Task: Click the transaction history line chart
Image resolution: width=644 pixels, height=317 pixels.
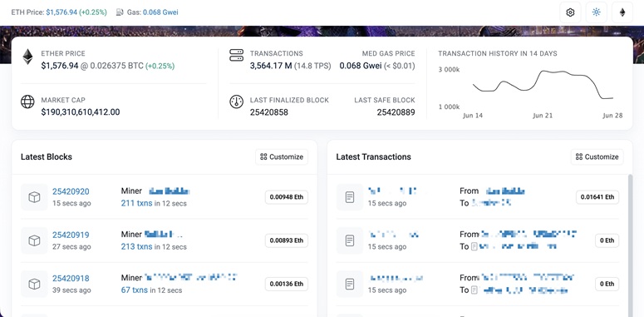Action: (543, 85)
